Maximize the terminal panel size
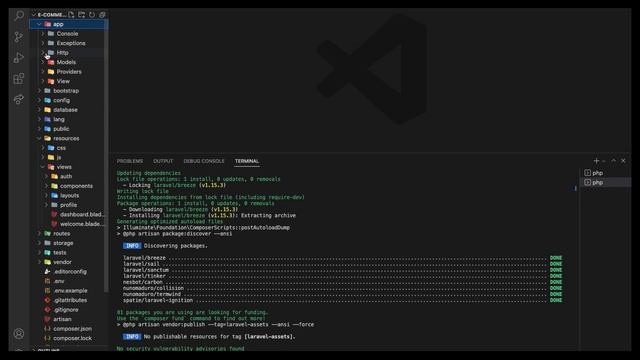640x360 pixels. (613, 161)
